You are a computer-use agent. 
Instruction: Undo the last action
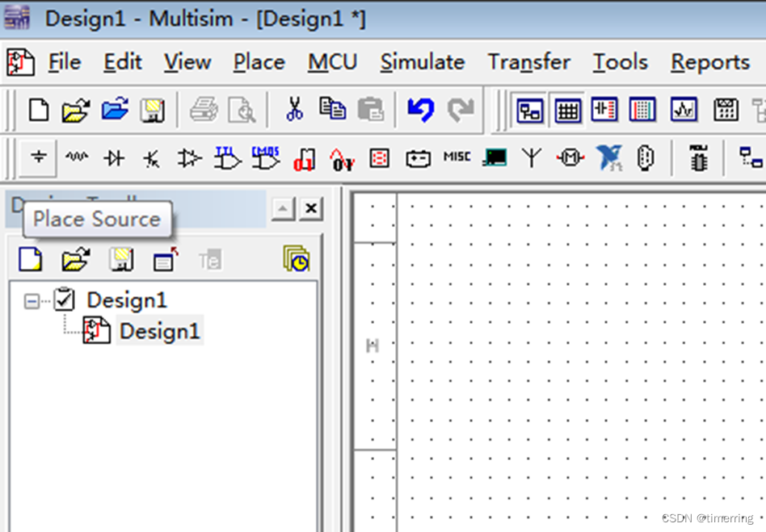click(x=421, y=109)
